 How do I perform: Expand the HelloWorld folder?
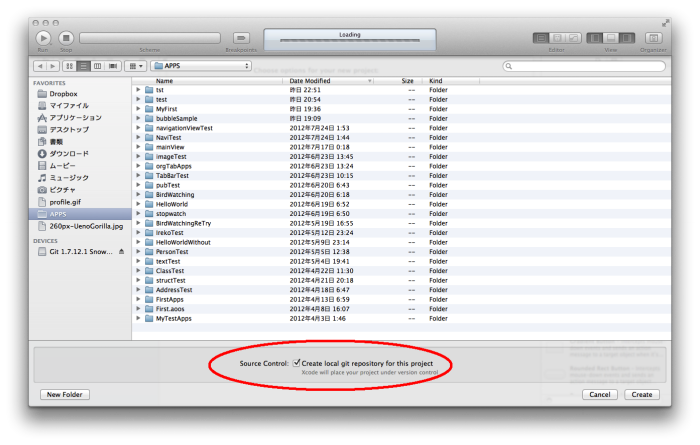pos(138,204)
